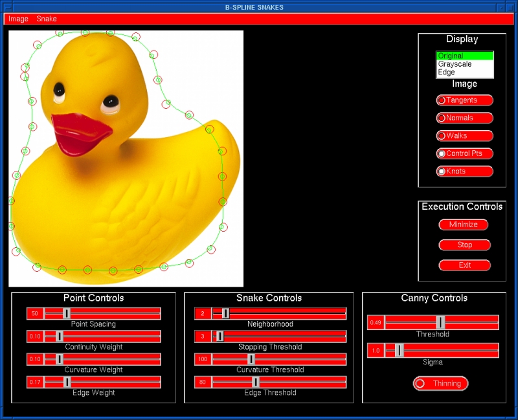
Task: Click the Exit button
Action: pyautogui.click(x=464, y=265)
